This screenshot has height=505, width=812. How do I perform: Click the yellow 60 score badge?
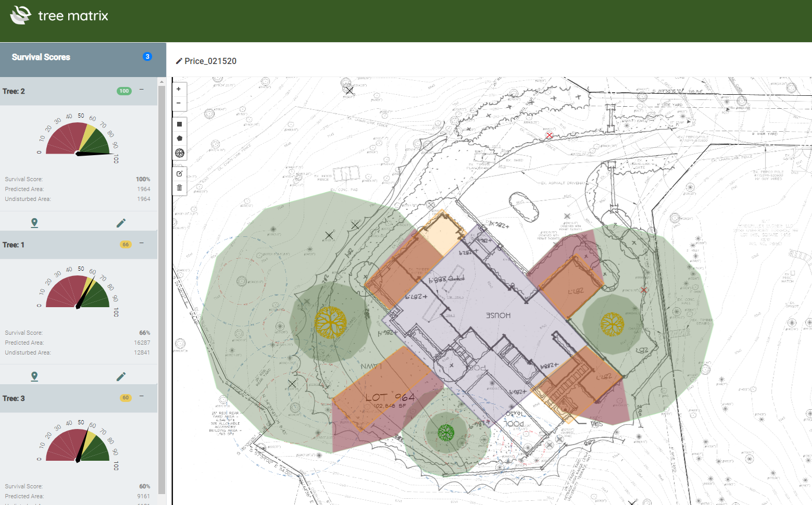pyautogui.click(x=126, y=398)
